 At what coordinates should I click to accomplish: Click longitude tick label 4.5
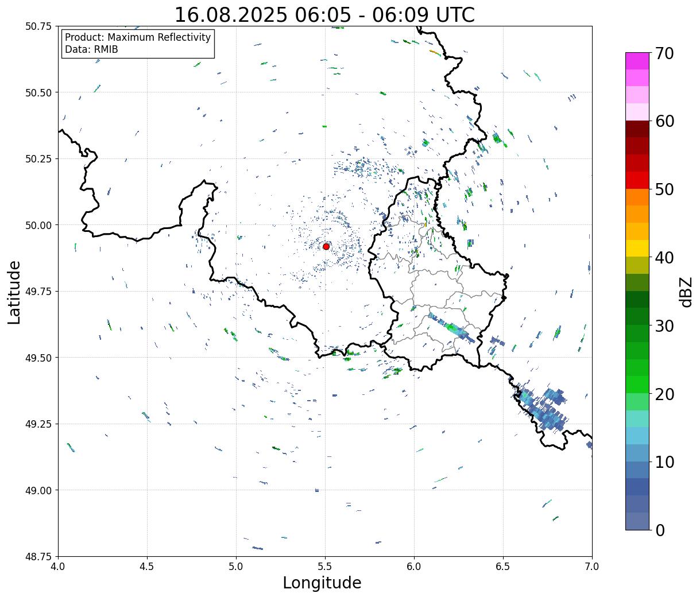pos(147,567)
